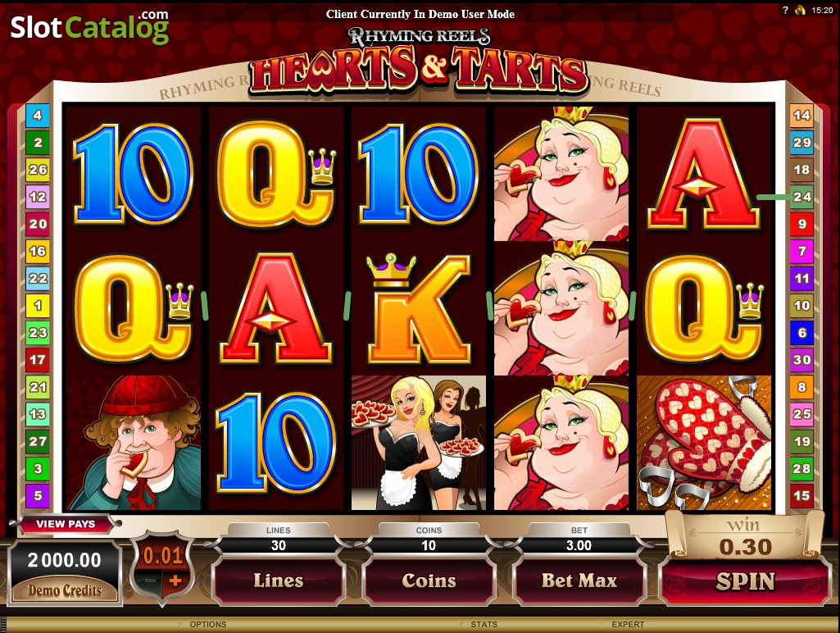This screenshot has width=840, height=633.
Task: Click the coin-size plus icon
Action: pos(175,581)
